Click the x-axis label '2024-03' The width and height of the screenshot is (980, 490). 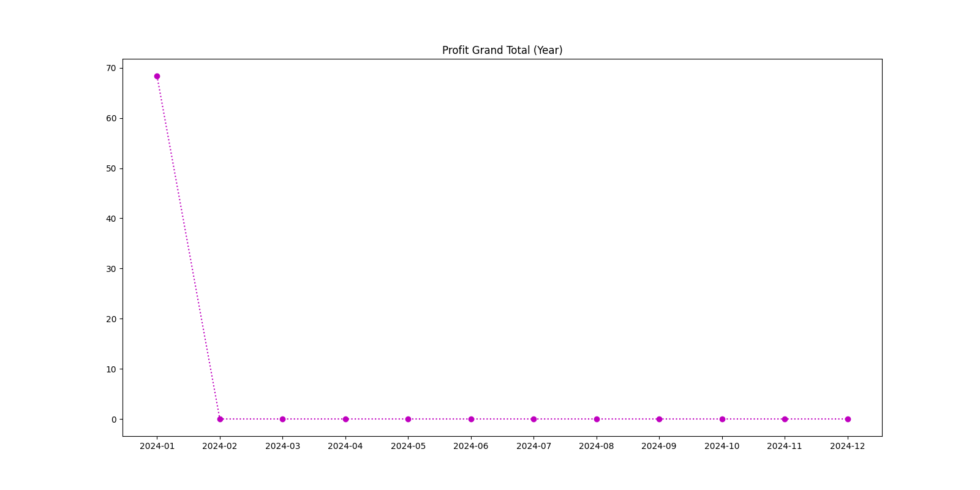click(282, 446)
